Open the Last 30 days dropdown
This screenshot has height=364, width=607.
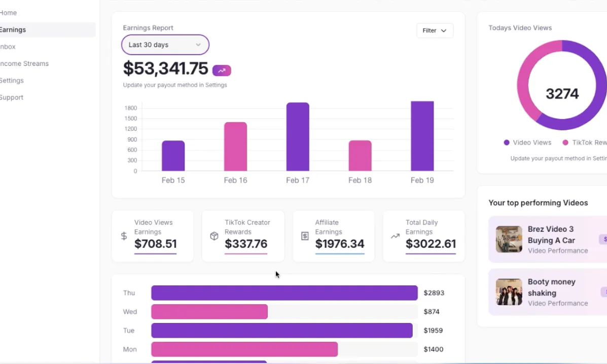(x=165, y=45)
